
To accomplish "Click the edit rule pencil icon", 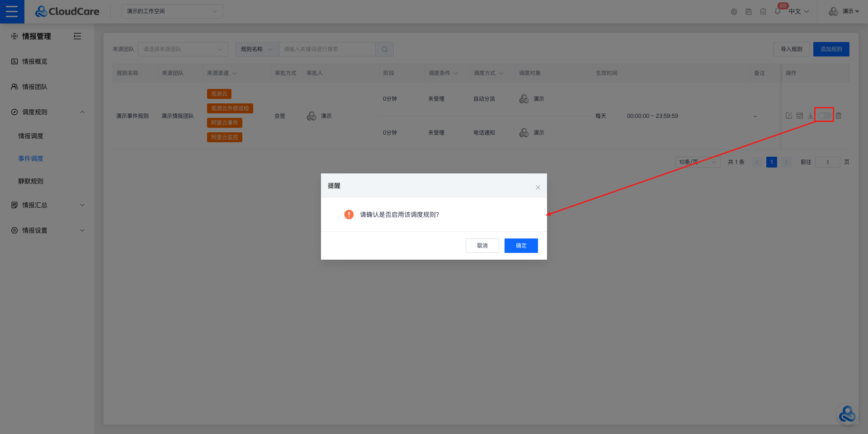I will point(789,116).
